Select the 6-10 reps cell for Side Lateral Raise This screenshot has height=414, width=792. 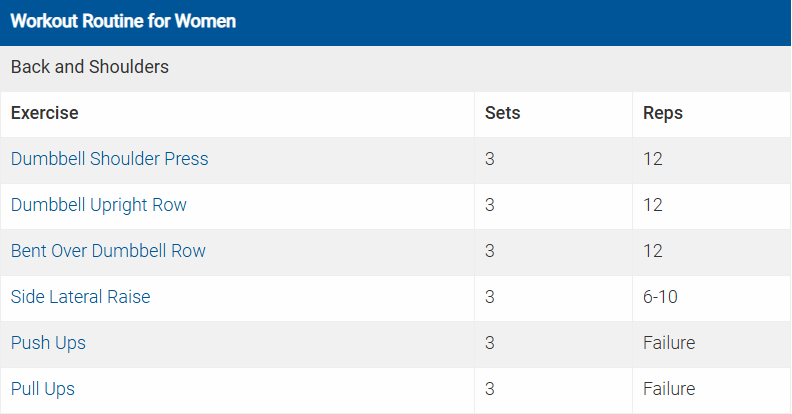pos(663,297)
